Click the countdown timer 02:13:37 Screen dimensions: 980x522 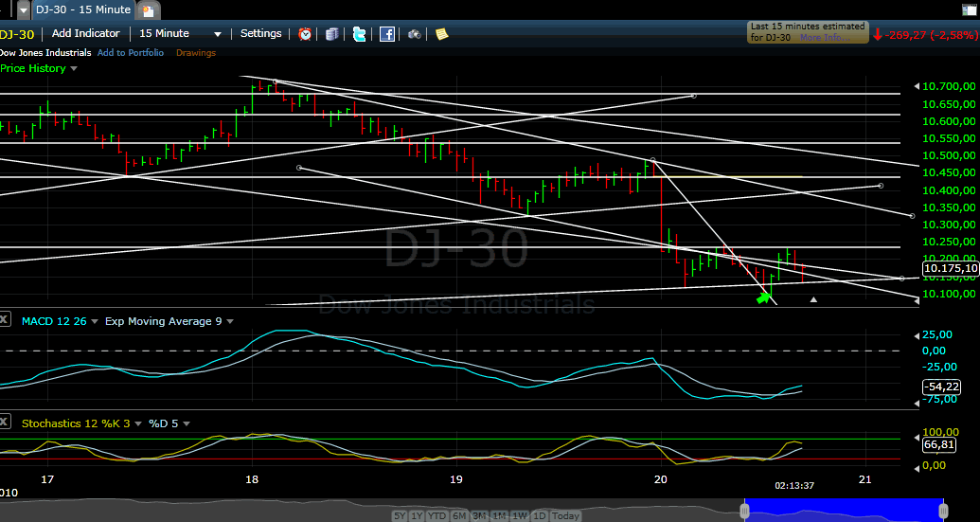pyautogui.click(x=794, y=485)
